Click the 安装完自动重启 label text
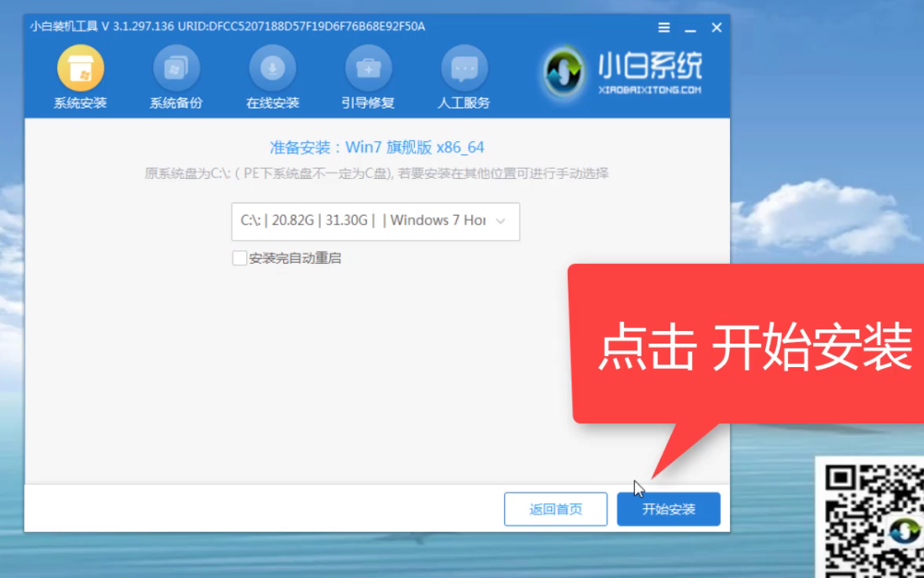Viewport: 924px width, 578px height. (x=295, y=259)
